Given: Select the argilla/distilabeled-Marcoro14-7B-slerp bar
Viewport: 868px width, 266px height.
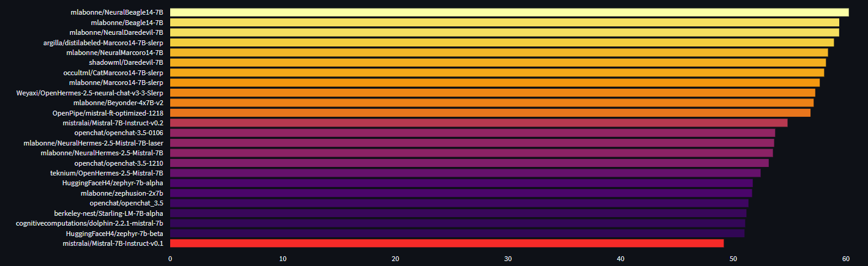Looking at the screenshot, I should tap(501, 42).
